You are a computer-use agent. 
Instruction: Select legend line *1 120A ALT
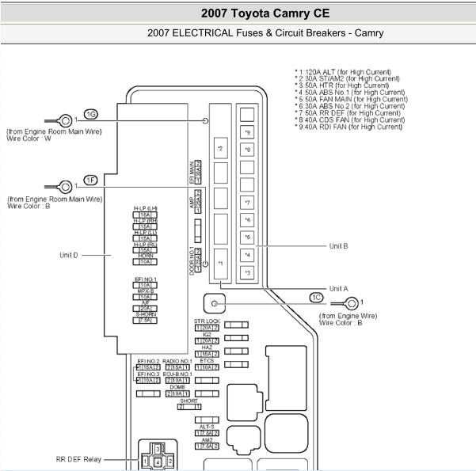343,72
